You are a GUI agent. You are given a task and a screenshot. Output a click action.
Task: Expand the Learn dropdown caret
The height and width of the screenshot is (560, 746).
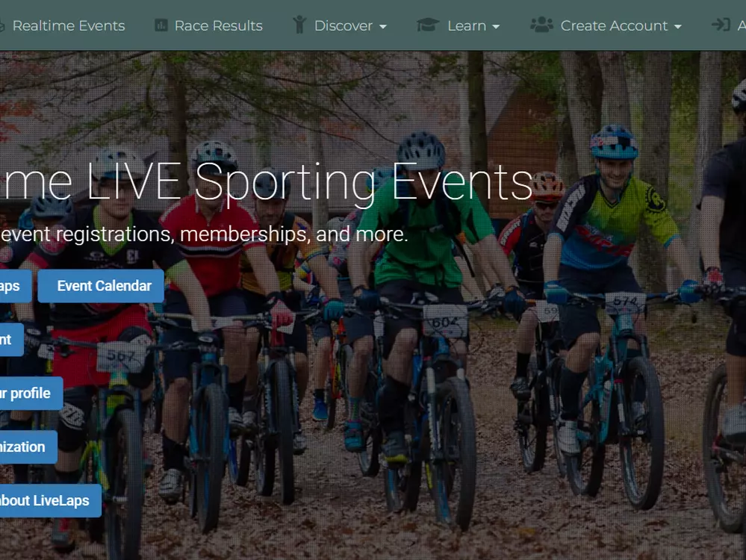click(x=496, y=27)
